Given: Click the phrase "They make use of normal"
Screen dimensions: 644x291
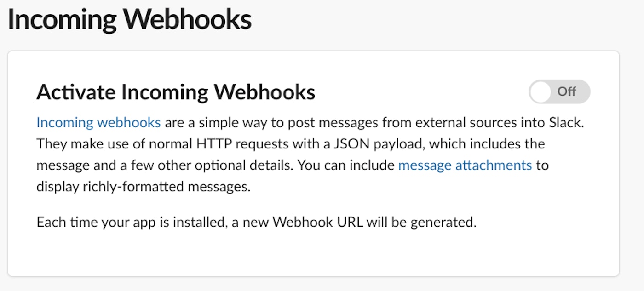Looking at the screenshot, I should 109,144.
